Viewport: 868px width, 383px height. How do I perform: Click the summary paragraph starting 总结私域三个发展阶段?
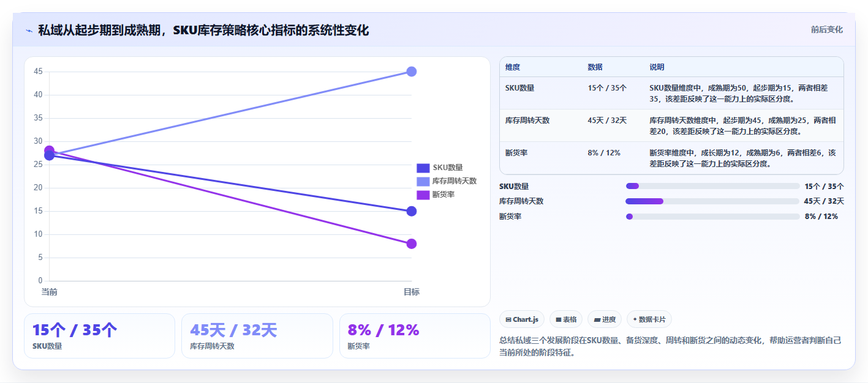671,346
